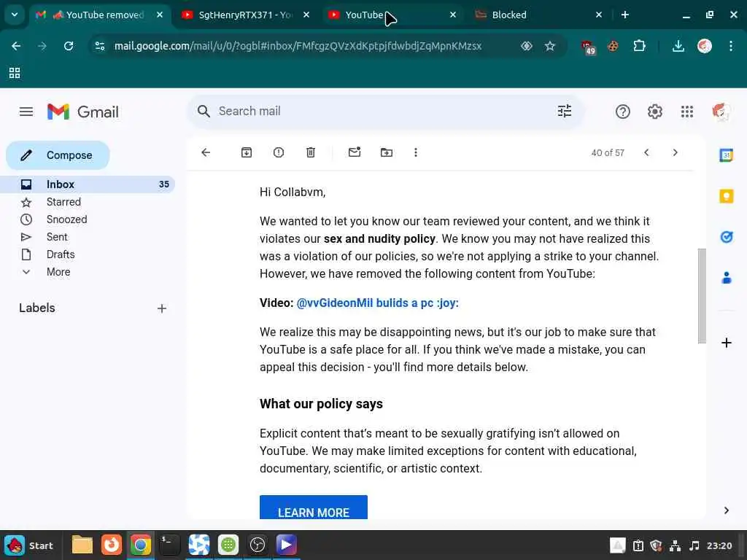Open a new browser tab
The width and height of the screenshot is (747, 560).
click(625, 15)
